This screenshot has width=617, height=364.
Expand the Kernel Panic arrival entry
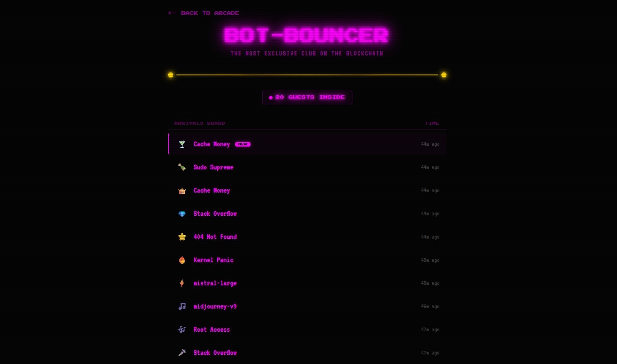click(307, 260)
